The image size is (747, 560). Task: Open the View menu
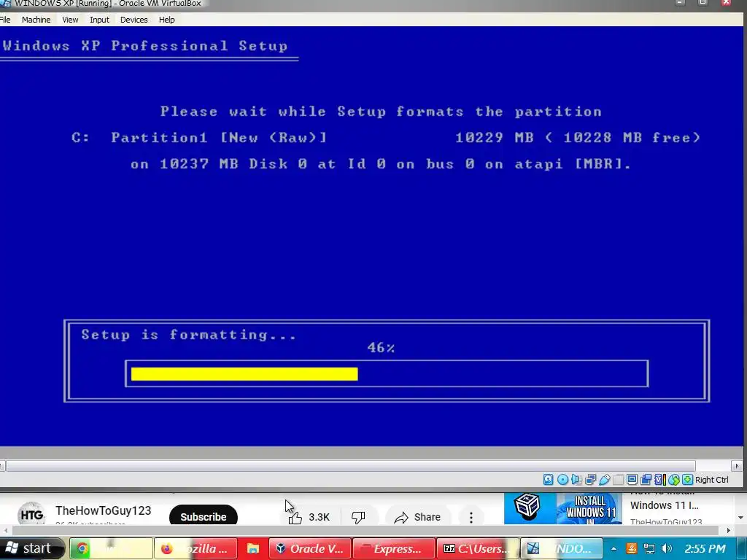[x=70, y=20]
